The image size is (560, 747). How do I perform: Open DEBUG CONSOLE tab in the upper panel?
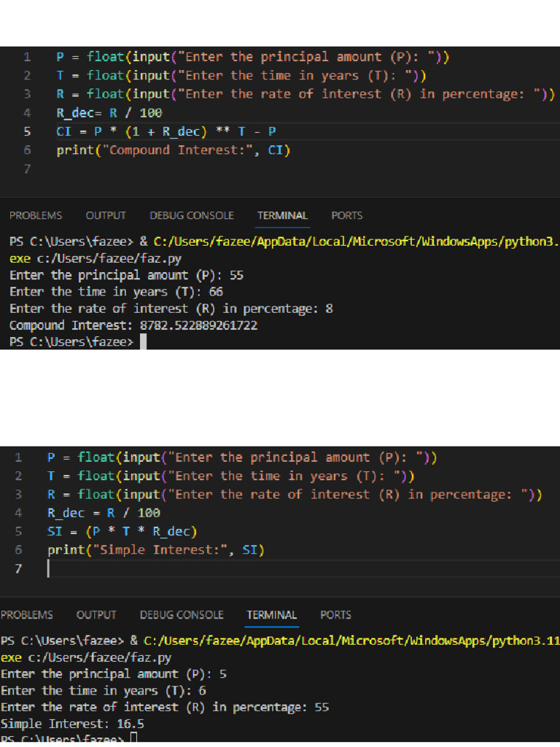pos(192,216)
